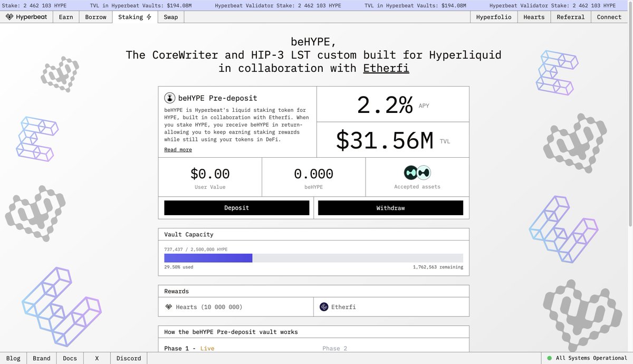The width and height of the screenshot is (633, 364).
Task: Open the Discord footer link
Action: tap(129, 358)
